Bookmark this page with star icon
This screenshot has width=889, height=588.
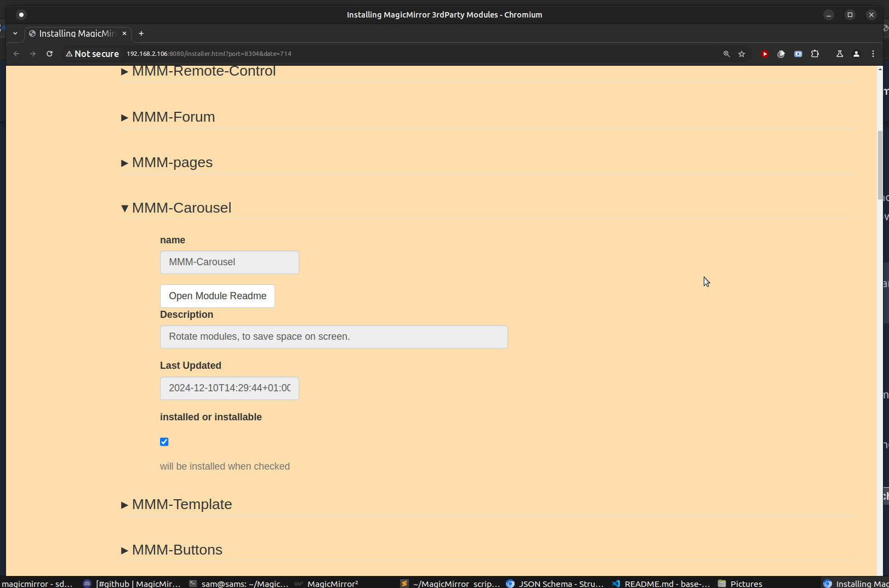click(742, 54)
